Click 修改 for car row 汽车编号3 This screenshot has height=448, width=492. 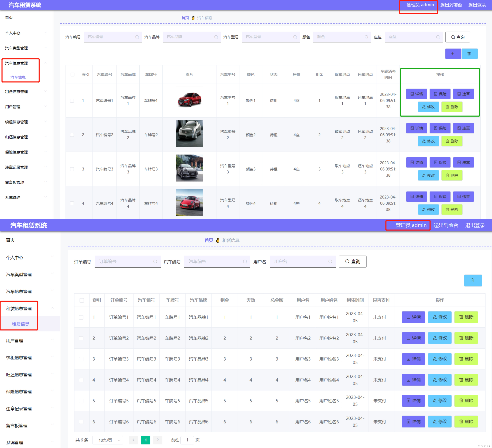click(428, 175)
